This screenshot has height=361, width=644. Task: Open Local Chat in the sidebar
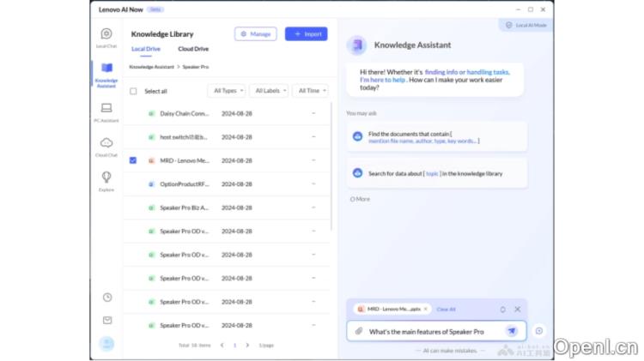coord(106,37)
